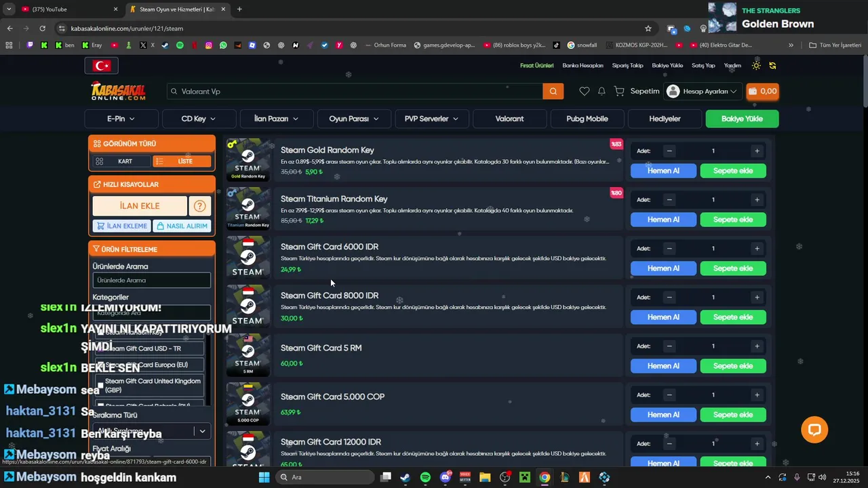
Task: Open the WhatsApp bookmark icon
Action: click(223, 45)
